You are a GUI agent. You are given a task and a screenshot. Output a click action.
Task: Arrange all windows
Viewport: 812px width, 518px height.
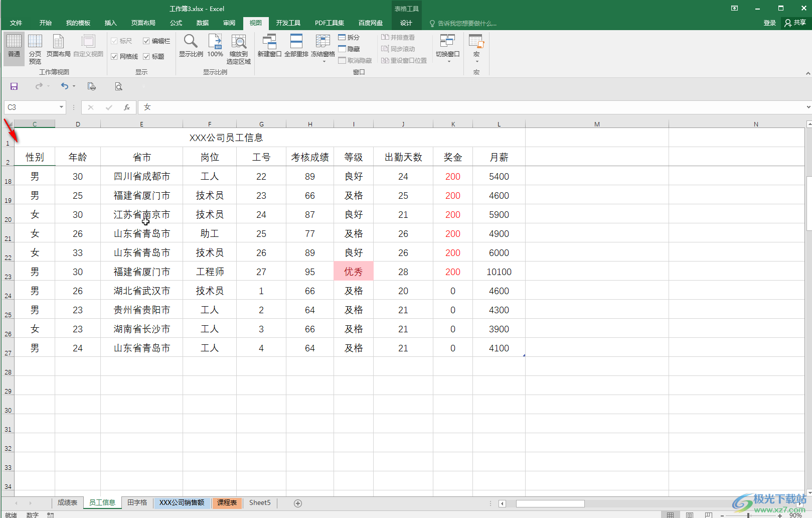(x=296, y=46)
